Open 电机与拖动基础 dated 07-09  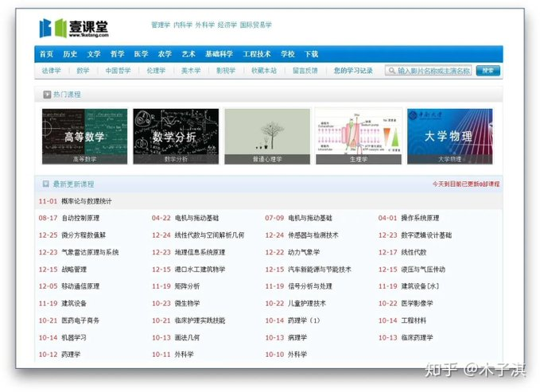click(x=310, y=218)
